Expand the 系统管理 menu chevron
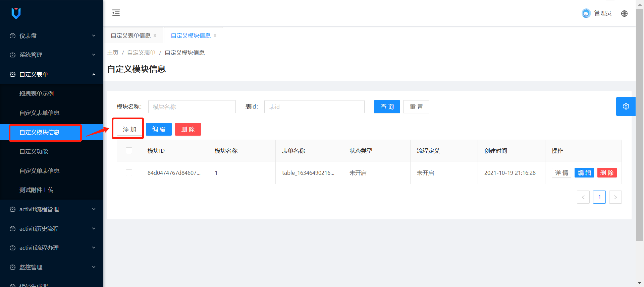 pyautogui.click(x=94, y=55)
